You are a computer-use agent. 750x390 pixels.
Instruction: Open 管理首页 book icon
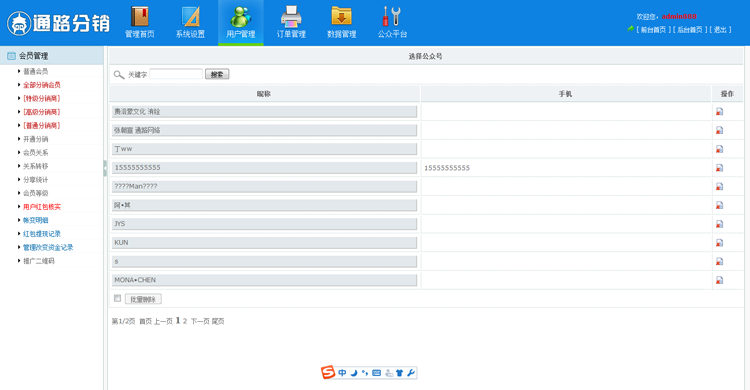point(140,17)
